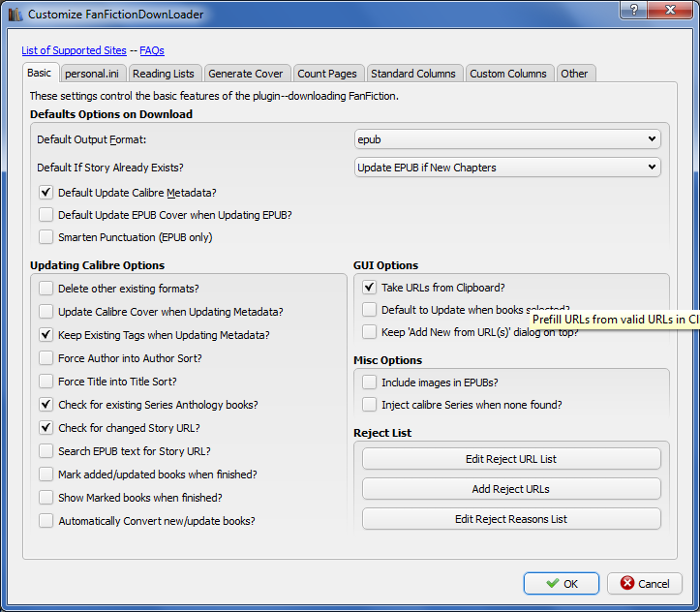
Task: Enable Force Title into Title Sort
Action: tap(46, 382)
